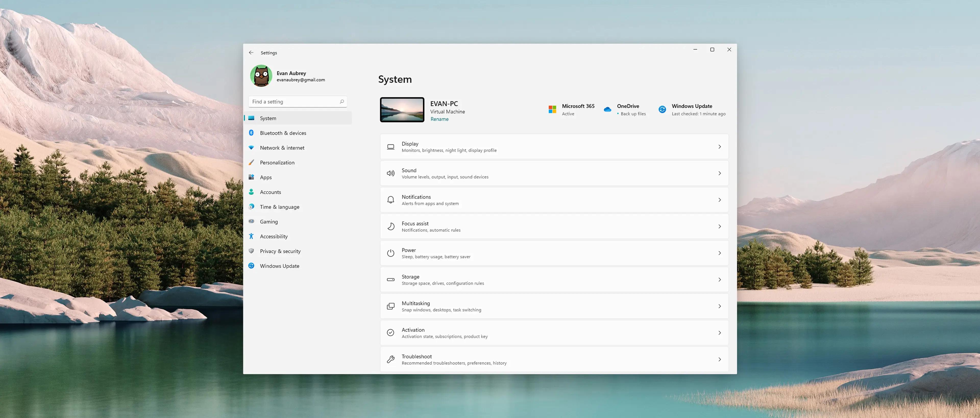This screenshot has width=980, height=418.
Task: Click the Microsoft 365 logo icon
Action: 552,109
